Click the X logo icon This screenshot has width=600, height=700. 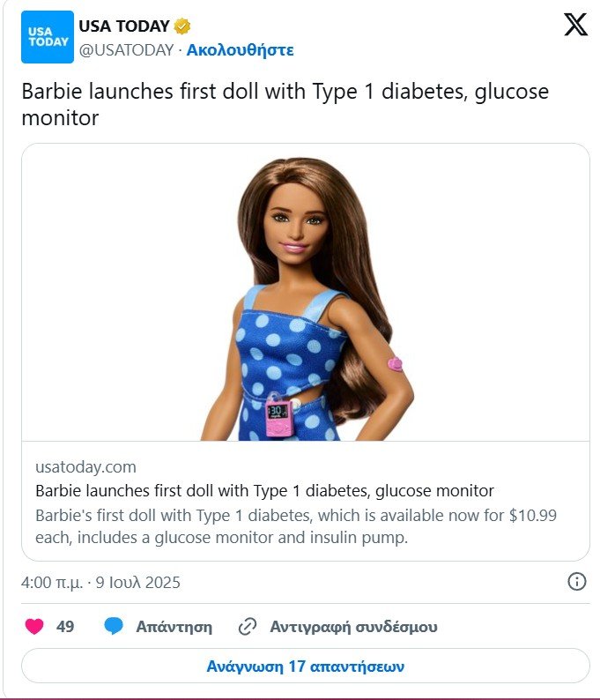[x=575, y=24]
